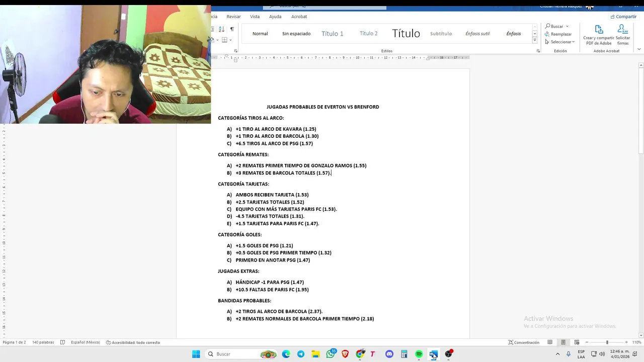
Task: Open Spotify from taskbar
Action: tap(419, 354)
